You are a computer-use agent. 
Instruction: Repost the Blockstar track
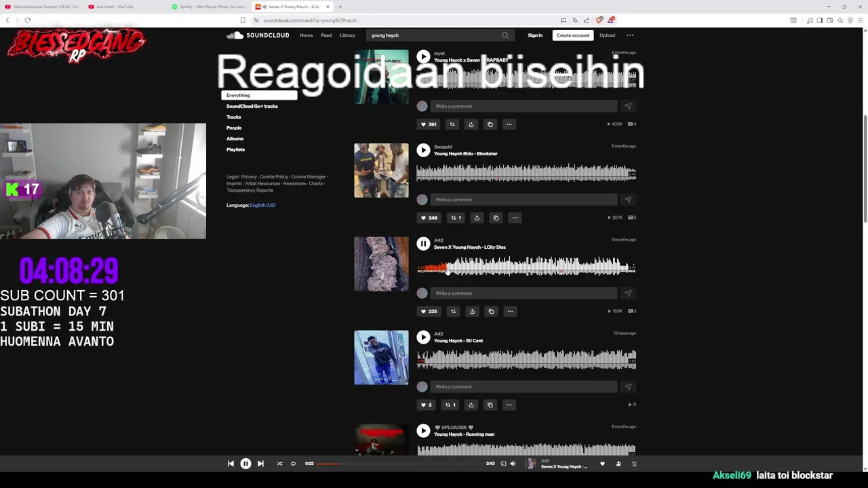coord(456,218)
